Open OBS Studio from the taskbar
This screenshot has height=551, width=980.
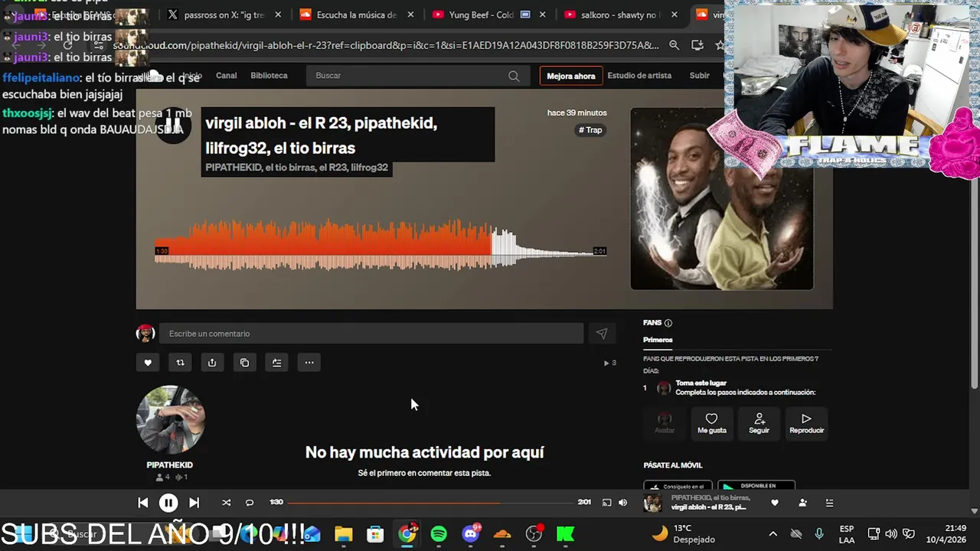[x=534, y=534]
